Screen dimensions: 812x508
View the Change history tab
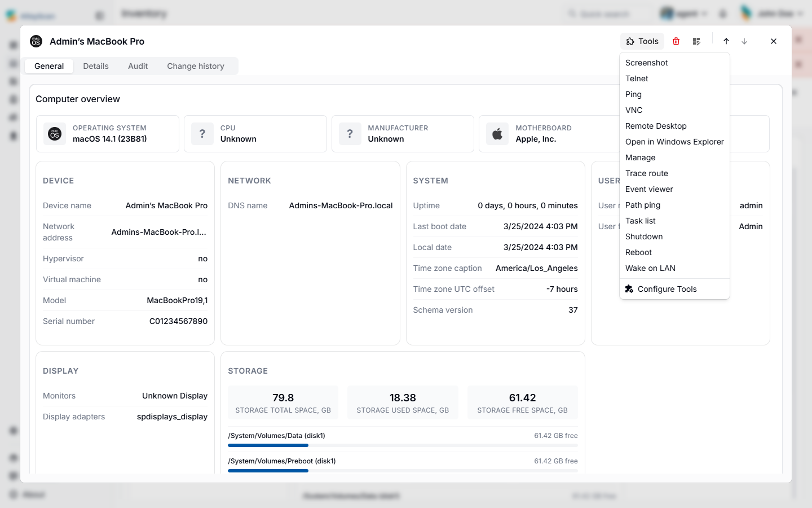(196, 66)
